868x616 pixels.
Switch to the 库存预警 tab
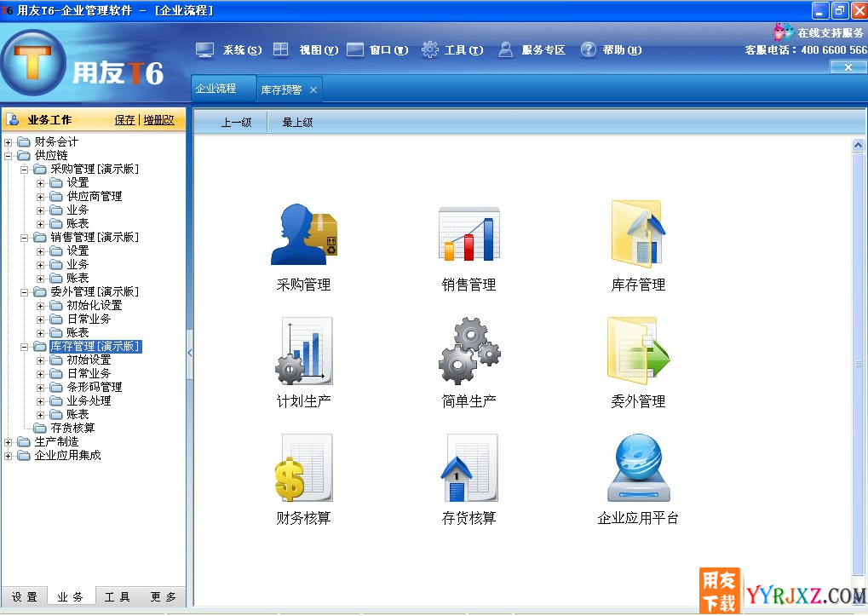(x=281, y=89)
